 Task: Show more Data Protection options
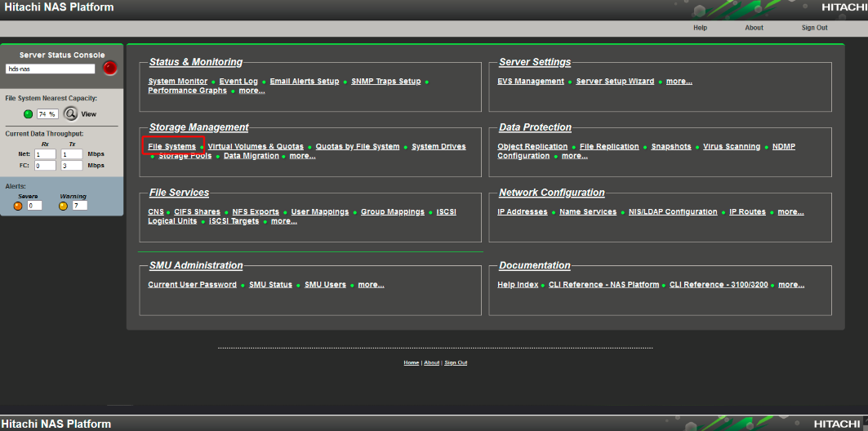click(575, 156)
